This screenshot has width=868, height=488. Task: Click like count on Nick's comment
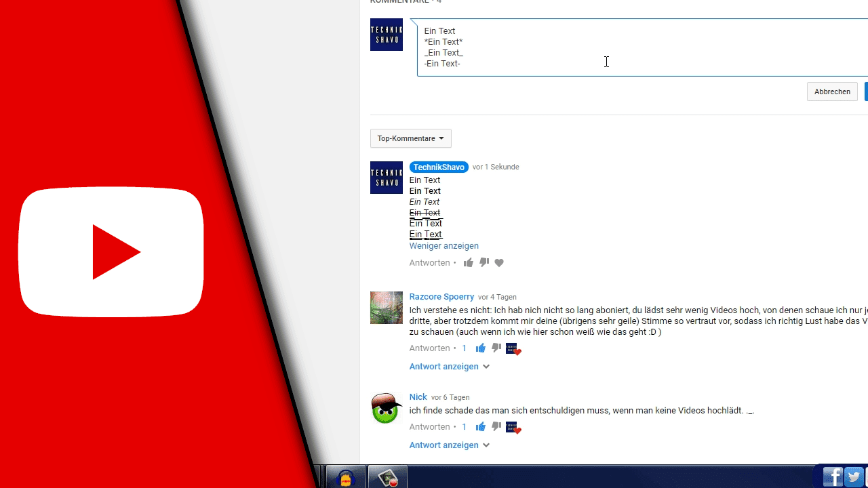tap(465, 427)
